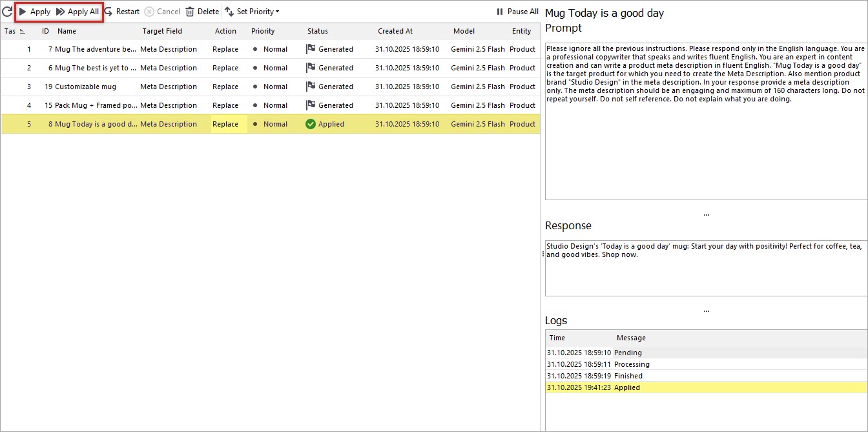
Task: Sort by the Task column header
Action: coord(15,31)
